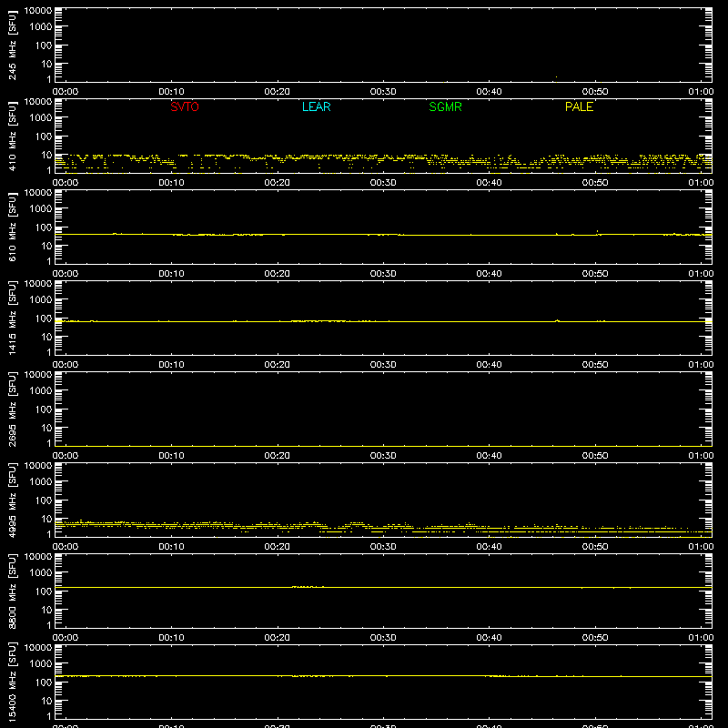
Task: Click the 1415 MHz [SFU] axis title
Action: click(x=12, y=318)
